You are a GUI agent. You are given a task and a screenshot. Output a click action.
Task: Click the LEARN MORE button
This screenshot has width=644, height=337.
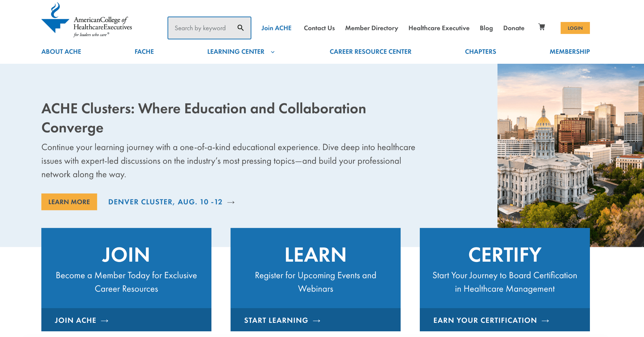[69, 202]
